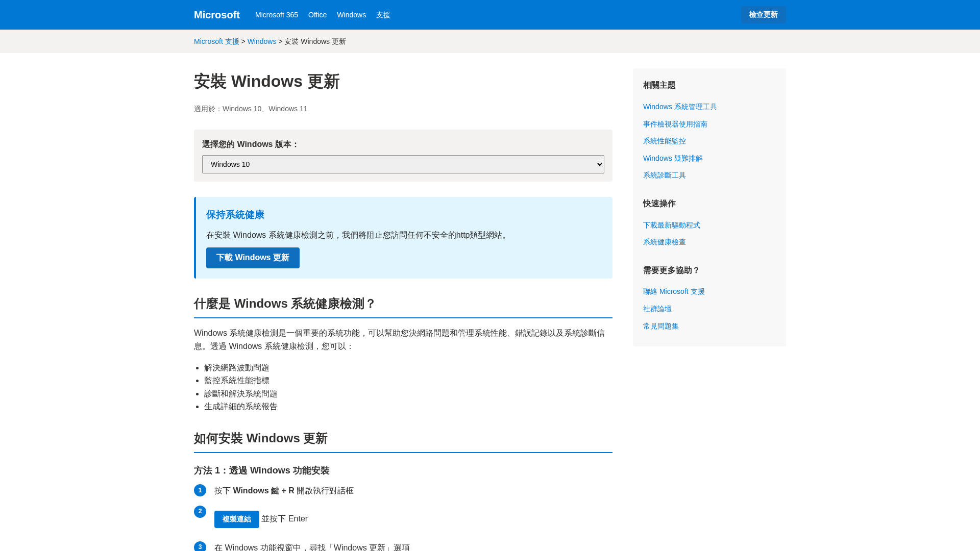Click the 下載 Windows 更新 button
980x551 pixels.
pos(253,258)
